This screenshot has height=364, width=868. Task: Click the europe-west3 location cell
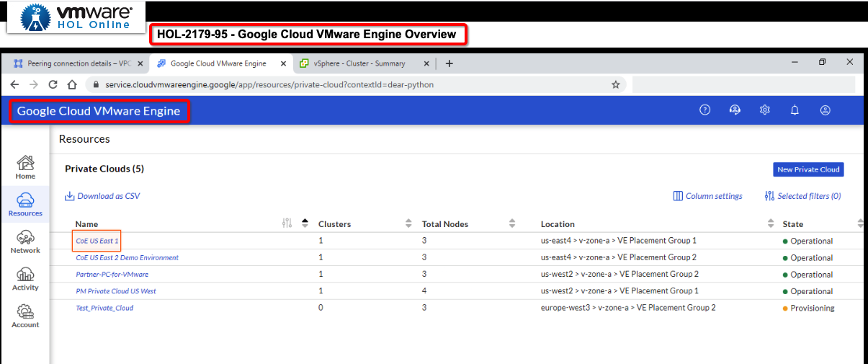tap(628, 308)
